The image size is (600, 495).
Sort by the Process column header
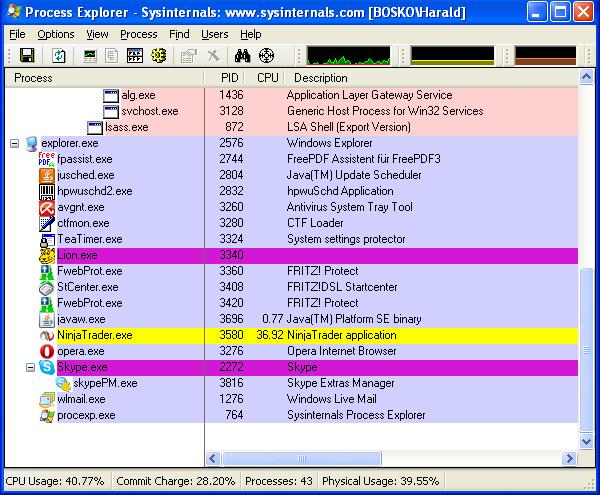point(104,78)
